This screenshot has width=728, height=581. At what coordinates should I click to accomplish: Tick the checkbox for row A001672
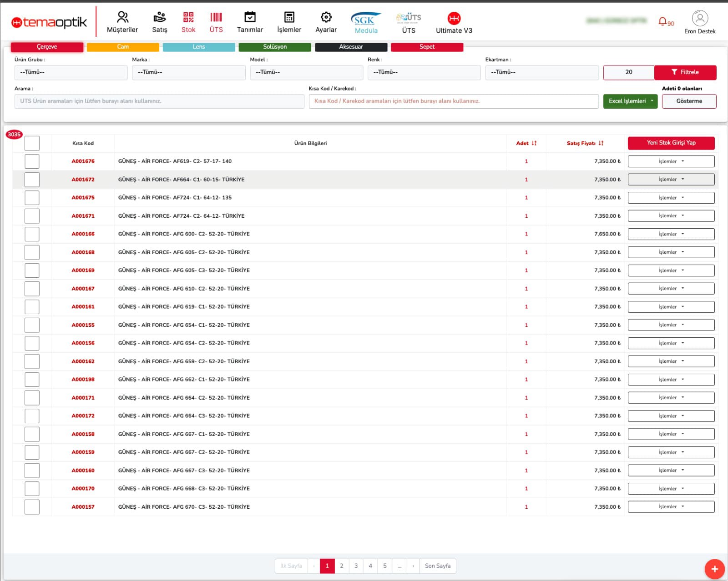[x=32, y=180]
